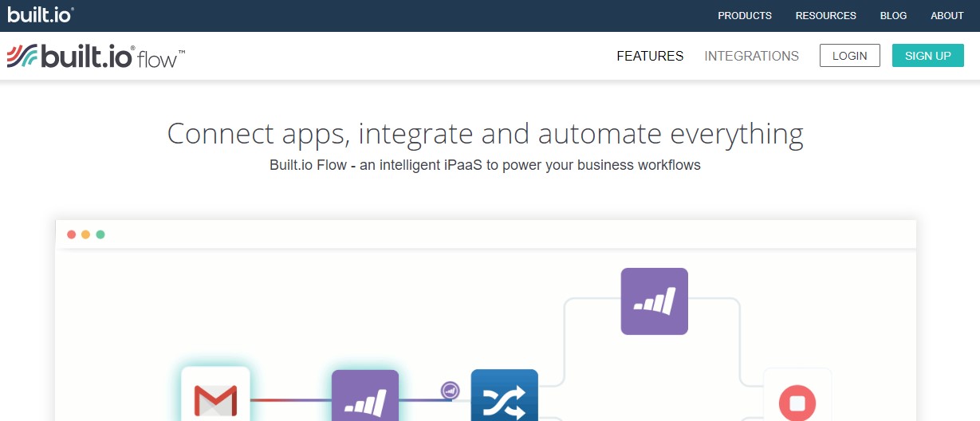The width and height of the screenshot is (980, 421).
Task: Click the teal SIGN UP button
Action: (928, 56)
